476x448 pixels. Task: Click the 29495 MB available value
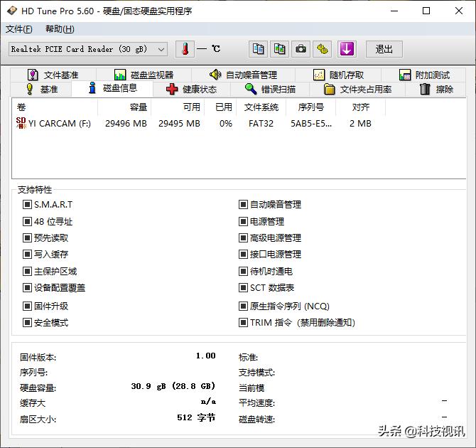click(x=179, y=124)
